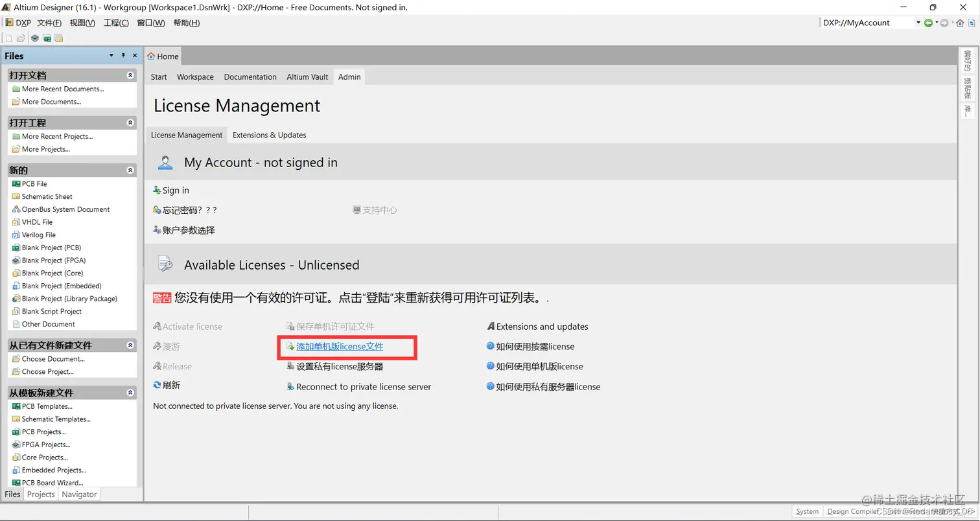Image resolution: width=980 pixels, height=521 pixels.
Task: Close the Files panel
Action: pyautogui.click(x=135, y=56)
